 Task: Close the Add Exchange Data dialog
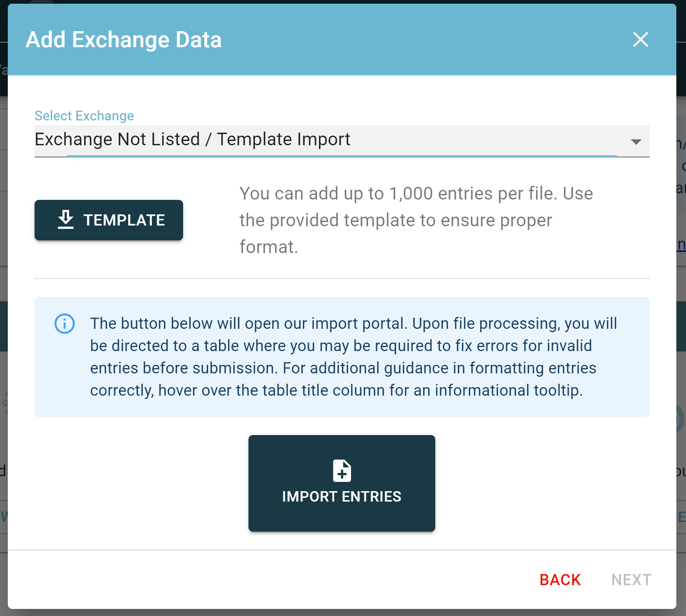(x=640, y=39)
